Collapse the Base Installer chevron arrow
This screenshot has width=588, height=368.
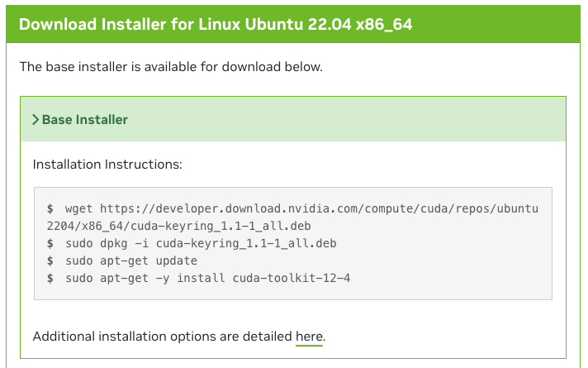tap(36, 119)
